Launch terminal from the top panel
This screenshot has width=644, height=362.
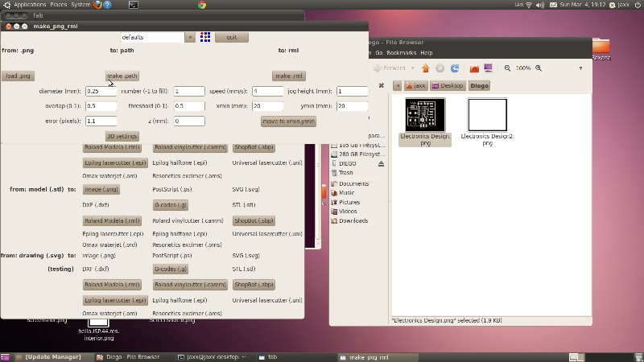coord(134,5)
